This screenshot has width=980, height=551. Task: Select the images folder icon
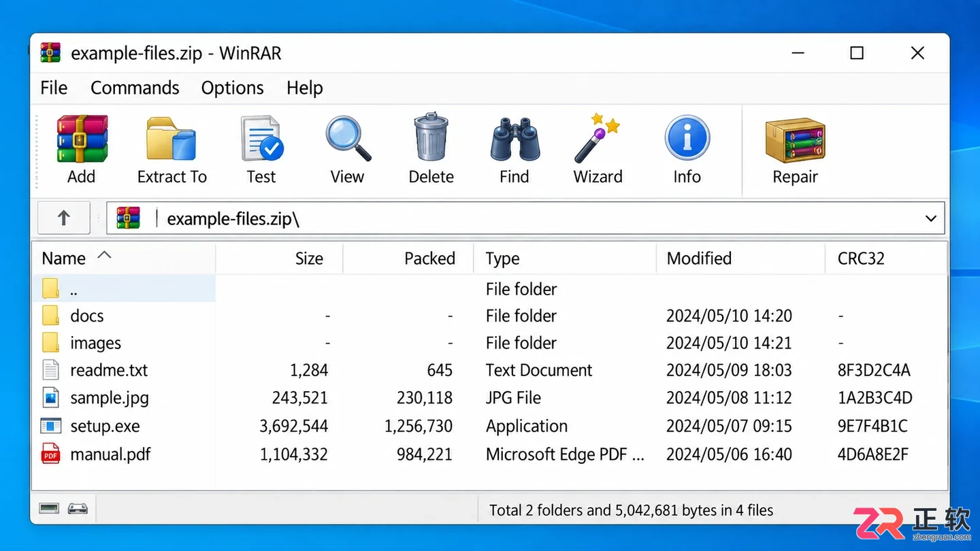51,343
